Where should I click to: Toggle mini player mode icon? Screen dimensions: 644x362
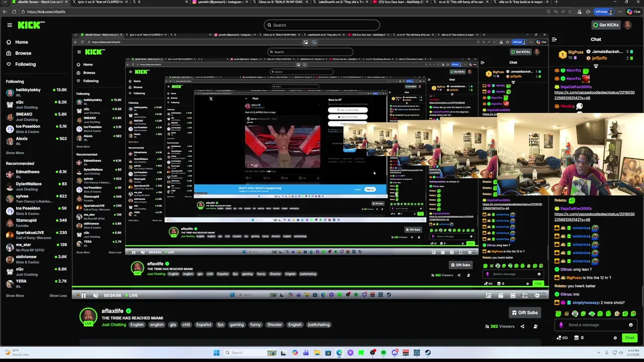coord(489,296)
